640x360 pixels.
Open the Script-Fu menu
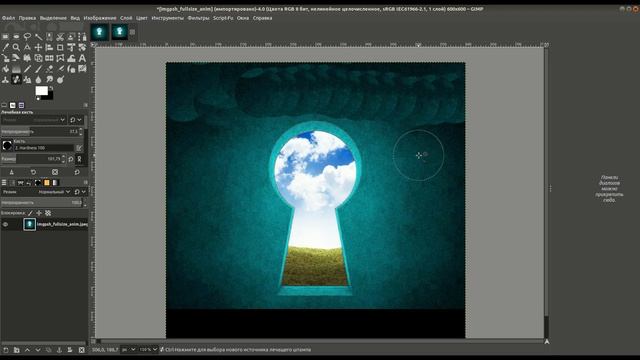pos(223,18)
